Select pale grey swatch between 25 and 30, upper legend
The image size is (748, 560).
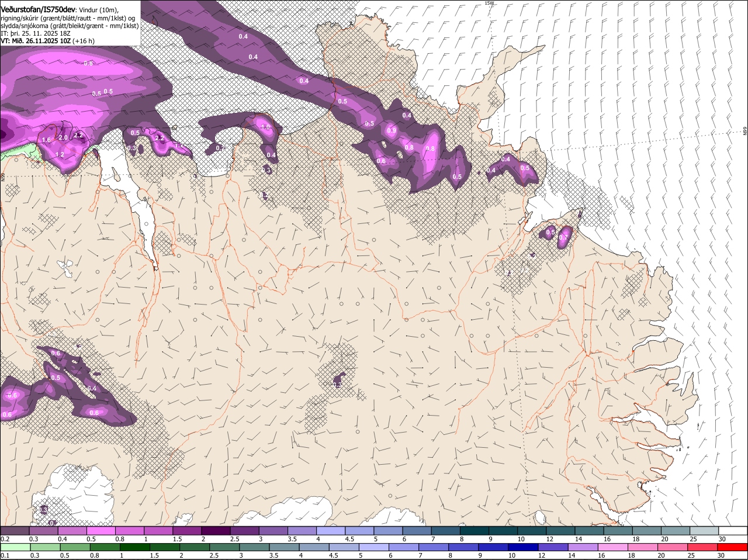coord(704,530)
